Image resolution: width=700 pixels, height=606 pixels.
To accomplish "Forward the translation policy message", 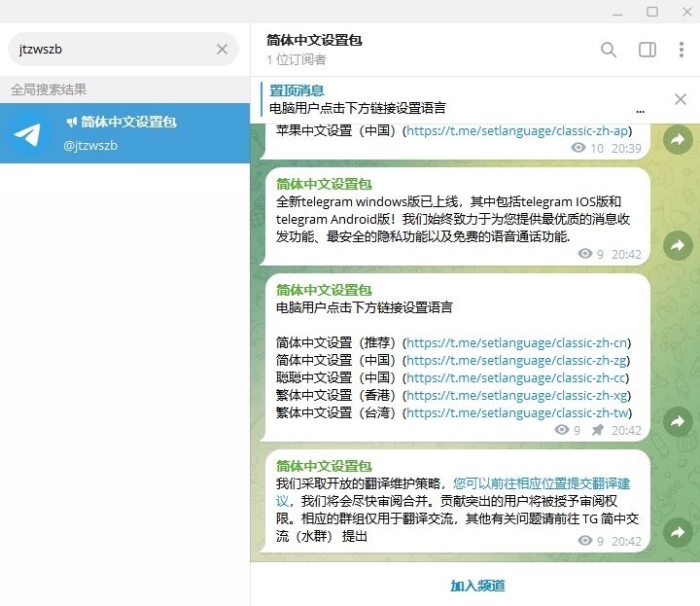I will point(678,532).
